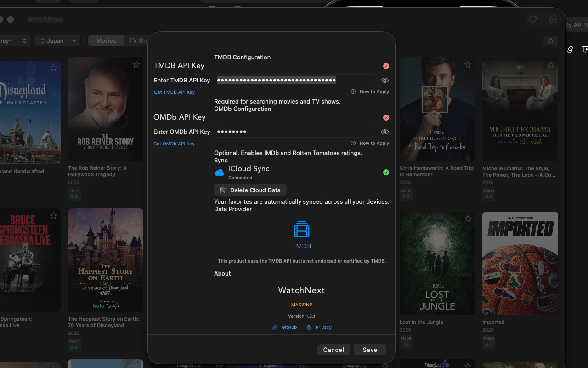
Task: Open the Get TMDB API Key link
Action: tap(174, 92)
